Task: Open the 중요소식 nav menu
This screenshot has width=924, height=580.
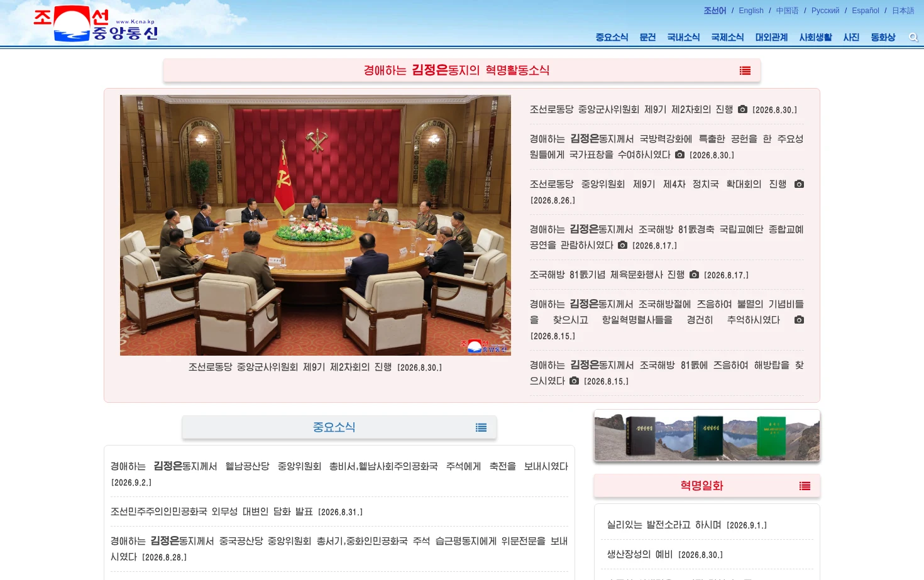Action: (612, 38)
